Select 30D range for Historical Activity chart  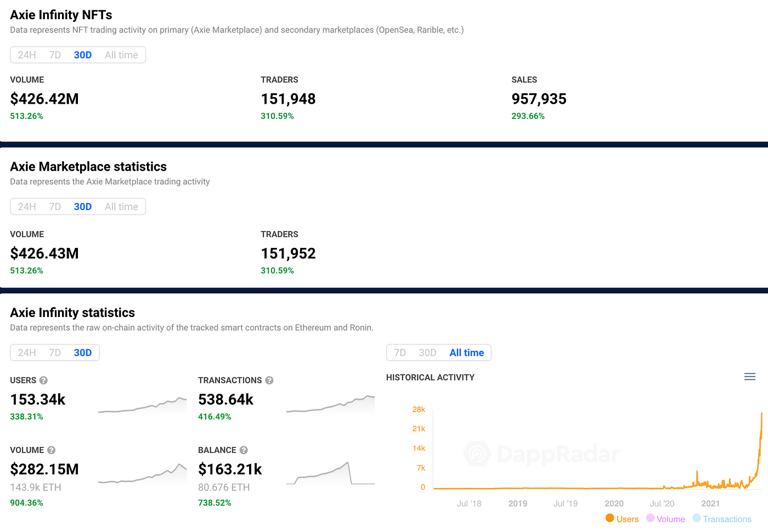tap(427, 353)
